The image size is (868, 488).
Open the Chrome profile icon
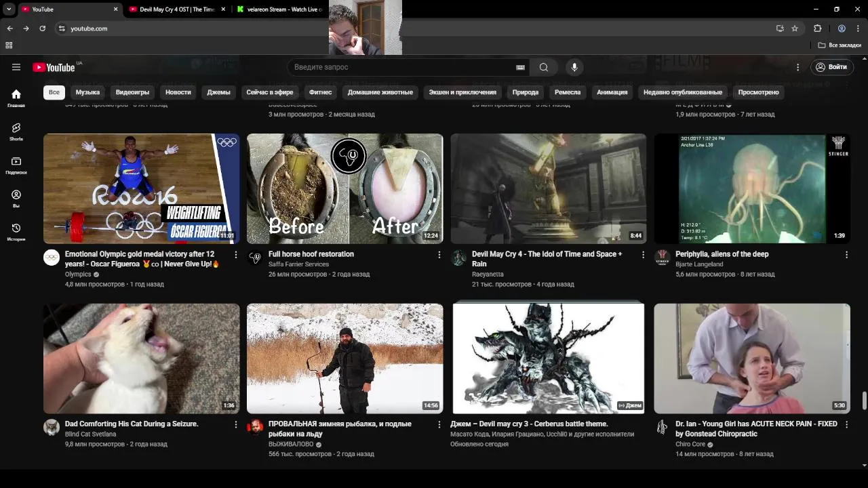click(842, 28)
